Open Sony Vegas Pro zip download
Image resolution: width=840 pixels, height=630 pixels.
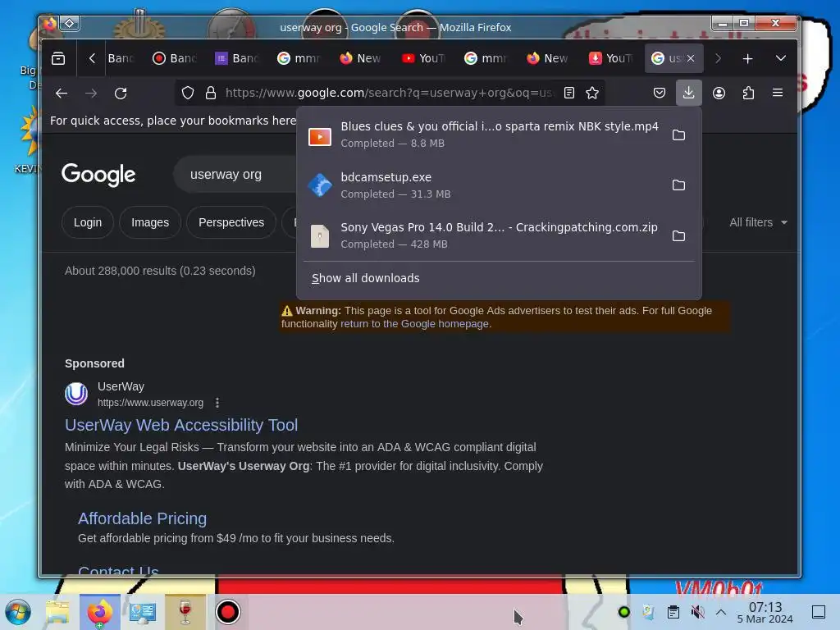482,235
